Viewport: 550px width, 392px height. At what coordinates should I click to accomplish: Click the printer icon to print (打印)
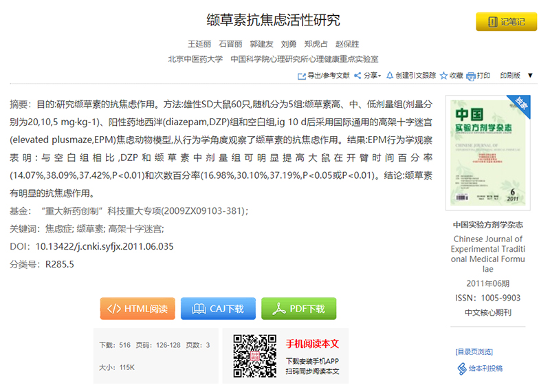(x=471, y=76)
